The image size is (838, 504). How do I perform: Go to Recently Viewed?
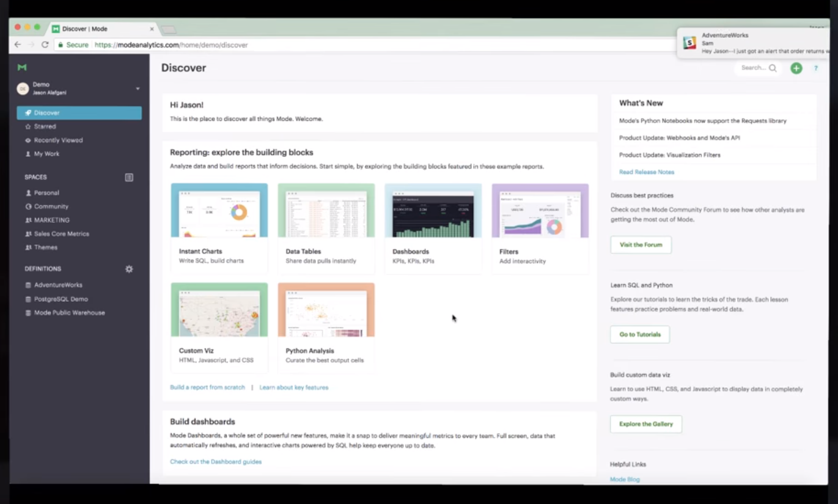point(58,140)
